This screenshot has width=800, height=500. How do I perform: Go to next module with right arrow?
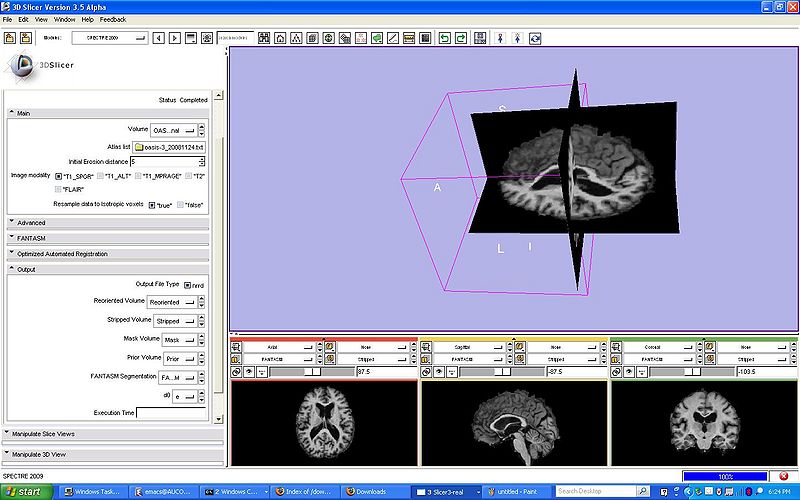click(x=174, y=38)
